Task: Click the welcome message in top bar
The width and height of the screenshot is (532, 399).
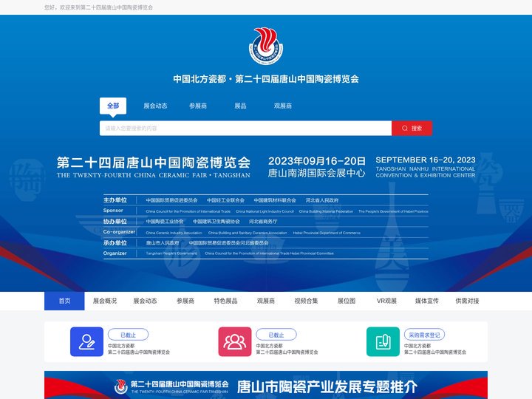Action: point(98,7)
